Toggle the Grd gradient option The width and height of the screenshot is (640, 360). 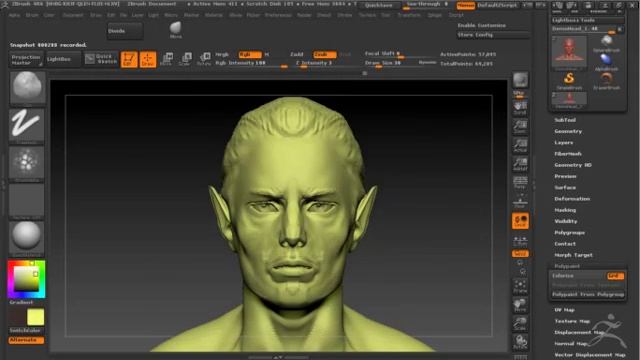pos(616,276)
